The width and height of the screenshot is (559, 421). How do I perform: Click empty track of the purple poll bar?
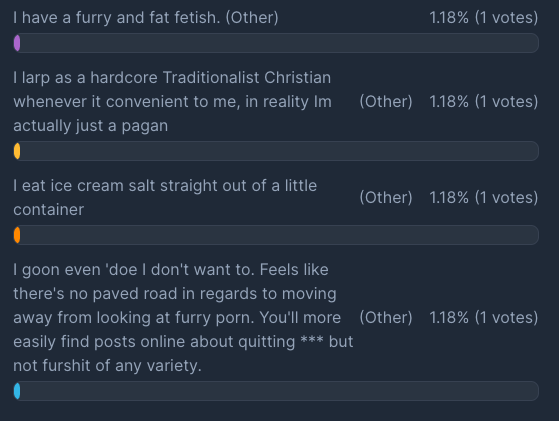tap(279, 43)
